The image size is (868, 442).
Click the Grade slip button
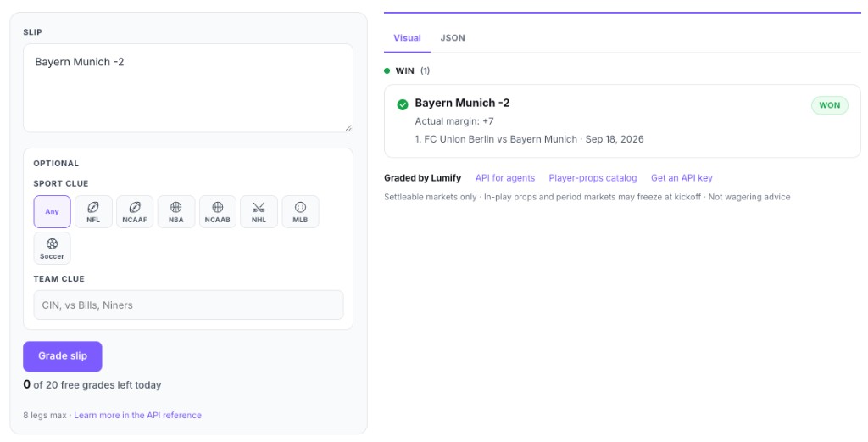(x=63, y=356)
